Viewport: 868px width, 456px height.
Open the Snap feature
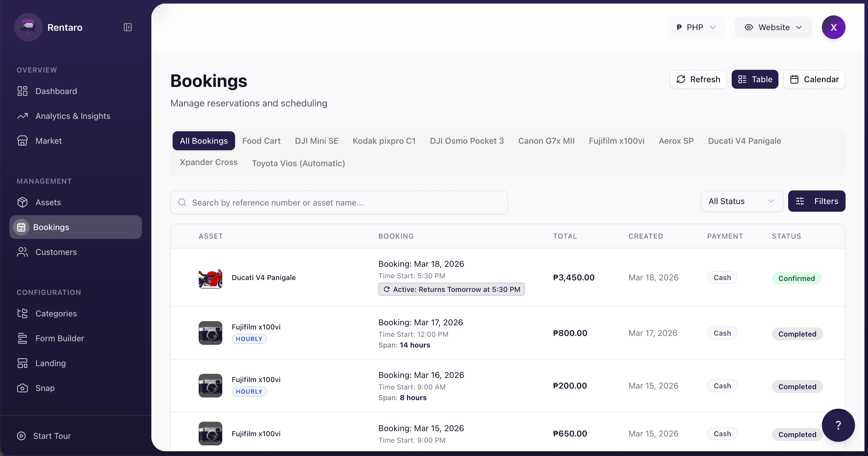point(46,388)
